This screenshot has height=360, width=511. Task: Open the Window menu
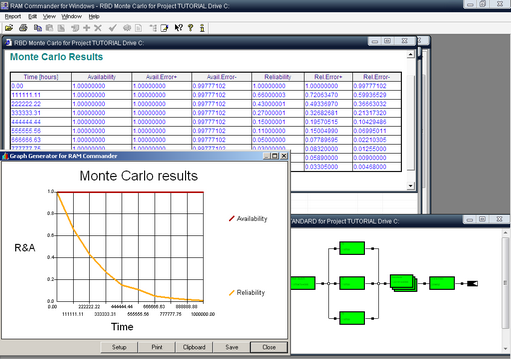click(x=71, y=16)
